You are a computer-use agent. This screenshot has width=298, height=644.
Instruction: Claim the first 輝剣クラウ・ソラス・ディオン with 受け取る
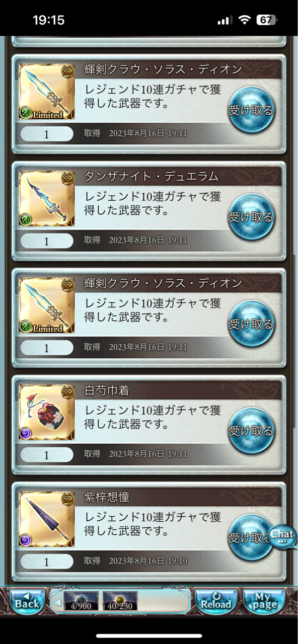[251, 110]
